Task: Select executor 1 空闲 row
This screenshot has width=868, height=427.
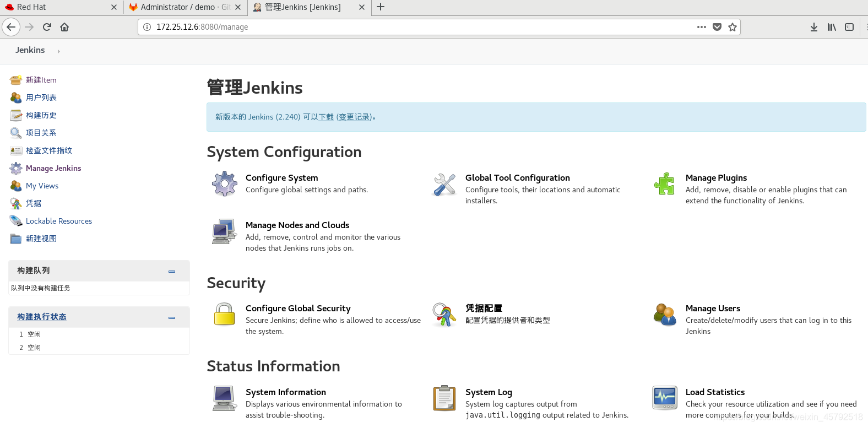Action: click(99, 334)
